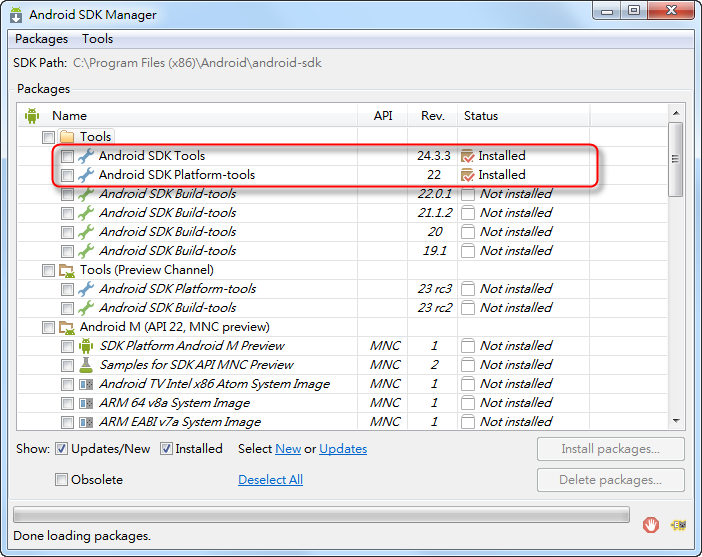Click the Delete packages button
Viewport: 702px width, 557px height.
[611, 480]
